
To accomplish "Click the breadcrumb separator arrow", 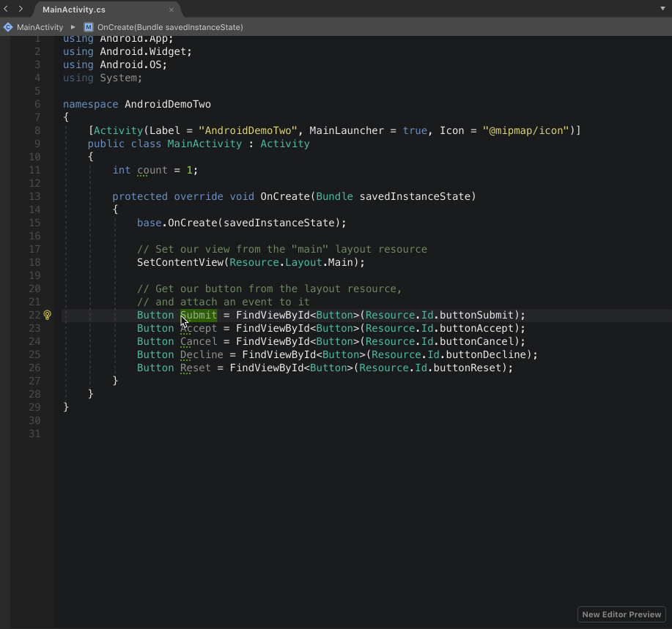I will click(x=73, y=27).
